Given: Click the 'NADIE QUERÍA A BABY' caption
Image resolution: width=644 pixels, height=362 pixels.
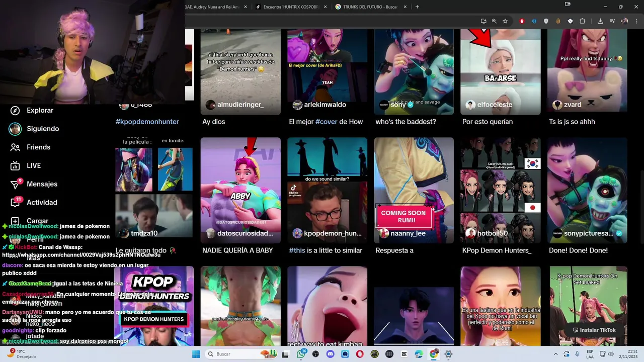Looking at the screenshot, I should [237, 250].
